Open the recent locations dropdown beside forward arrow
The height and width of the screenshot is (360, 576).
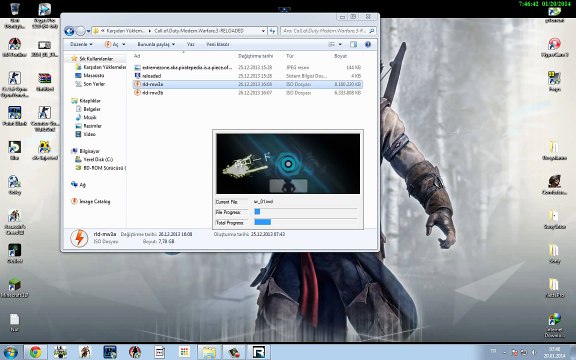pos(89,31)
